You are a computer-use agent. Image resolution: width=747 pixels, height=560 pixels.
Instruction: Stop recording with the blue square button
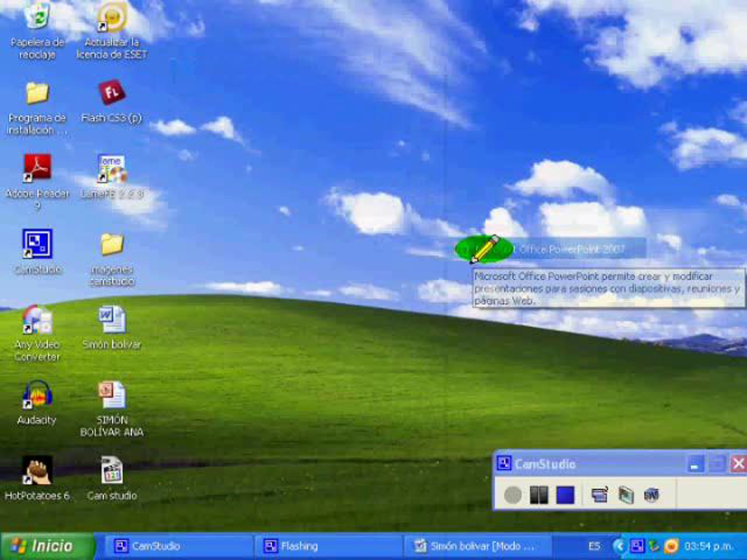pos(565,495)
